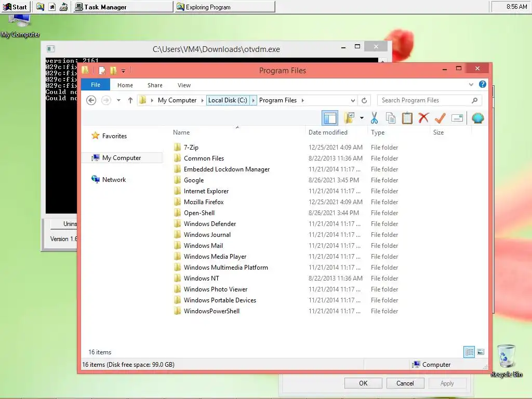Click the Show Desktop quick launch icon
This screenshot has width=532, height=399.
[52, 7]
